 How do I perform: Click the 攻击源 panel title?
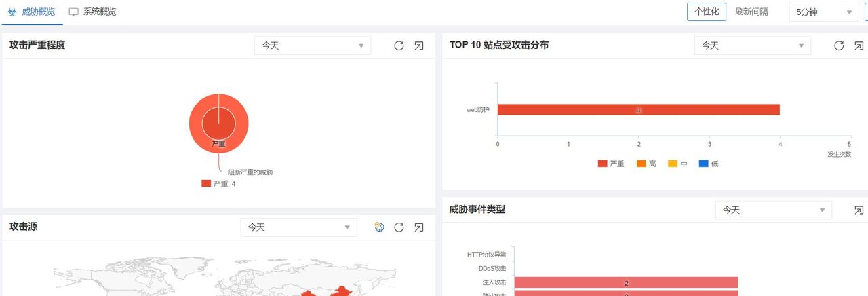point(23,227)
